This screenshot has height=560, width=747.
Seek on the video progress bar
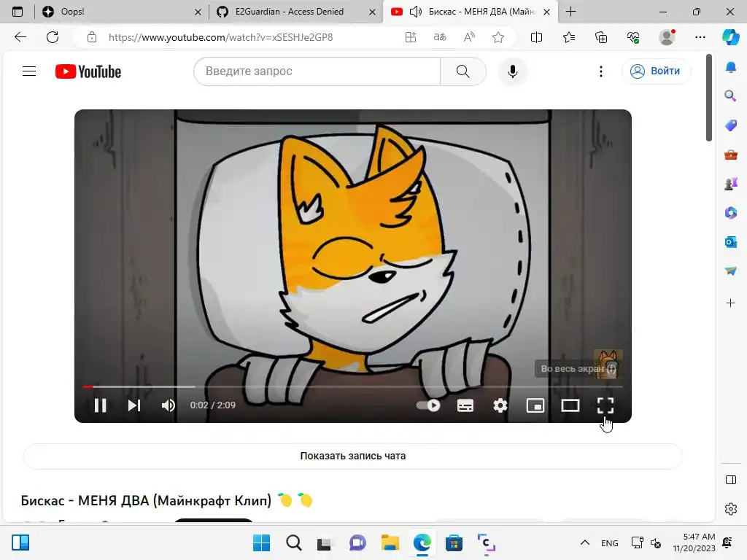coord(352,386)
